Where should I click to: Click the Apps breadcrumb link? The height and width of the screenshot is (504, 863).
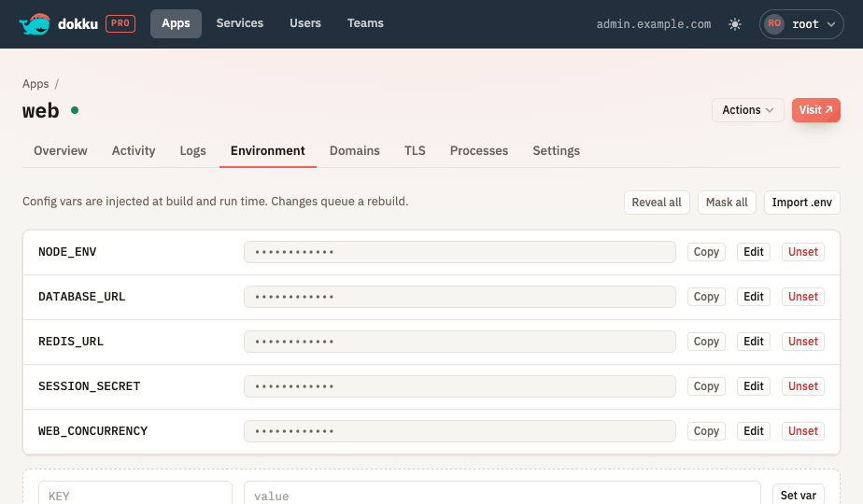(35, 84)
